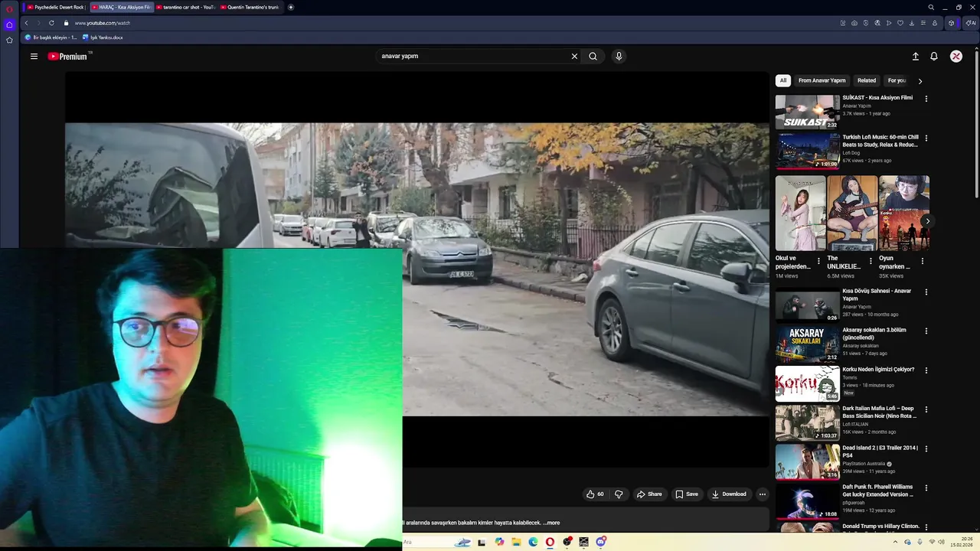980x551 pixels.
Task: Clear the search box with X
Action: tap(574, 56)
